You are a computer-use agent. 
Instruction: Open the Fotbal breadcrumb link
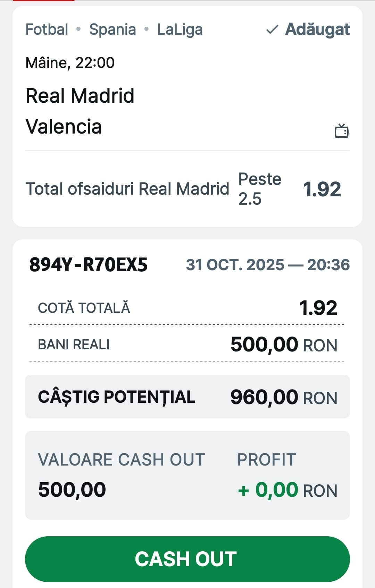click(x=47, y=29)
